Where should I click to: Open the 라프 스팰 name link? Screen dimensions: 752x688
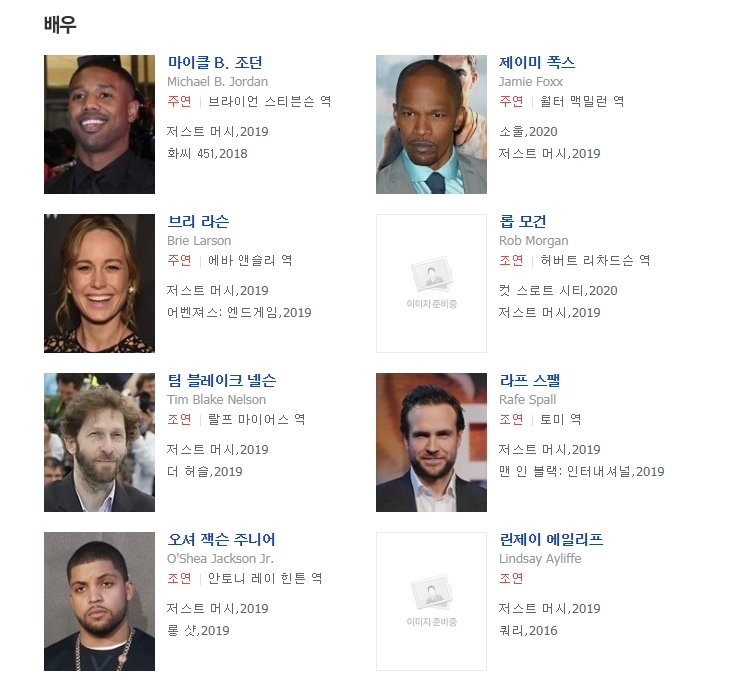click(529, 381)
